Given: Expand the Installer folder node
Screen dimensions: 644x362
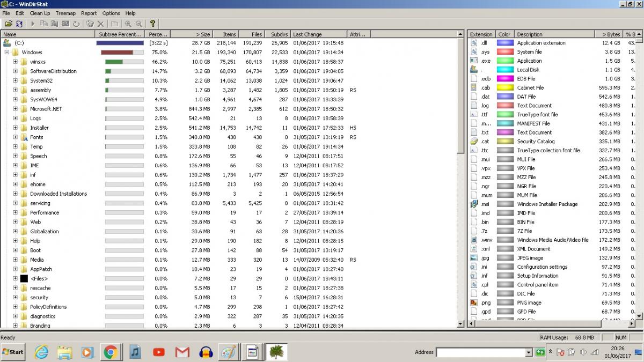Looking at the screenshot, I should tap(16, 128).
